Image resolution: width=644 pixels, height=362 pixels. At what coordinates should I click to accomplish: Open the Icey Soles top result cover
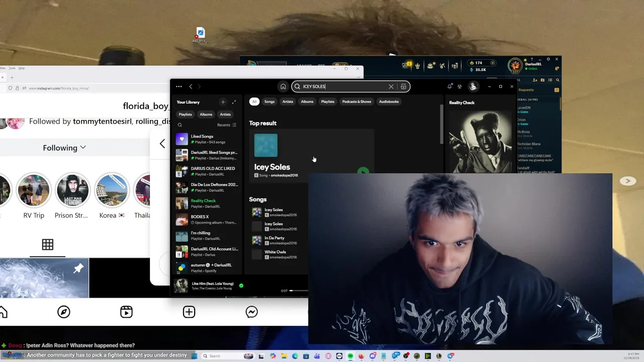coord(266,145)
